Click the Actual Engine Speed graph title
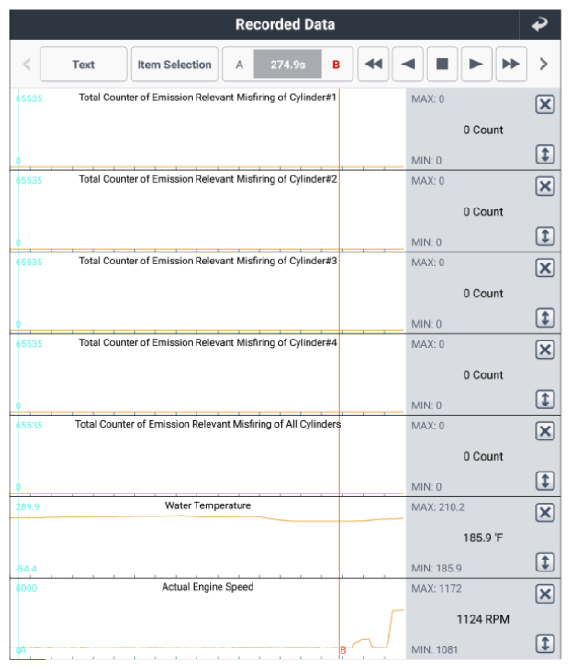The image size is (571, 669). pyautogui.click(x=208, y=587)
